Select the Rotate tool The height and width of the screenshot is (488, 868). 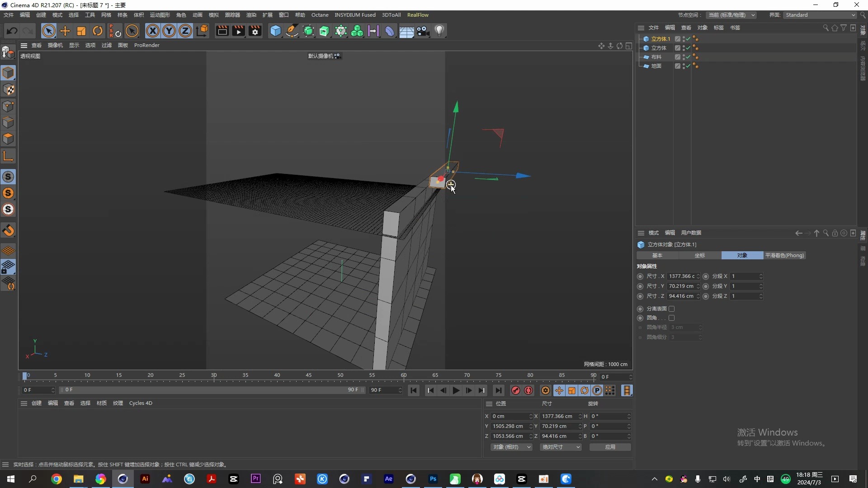tap(98, 31)
